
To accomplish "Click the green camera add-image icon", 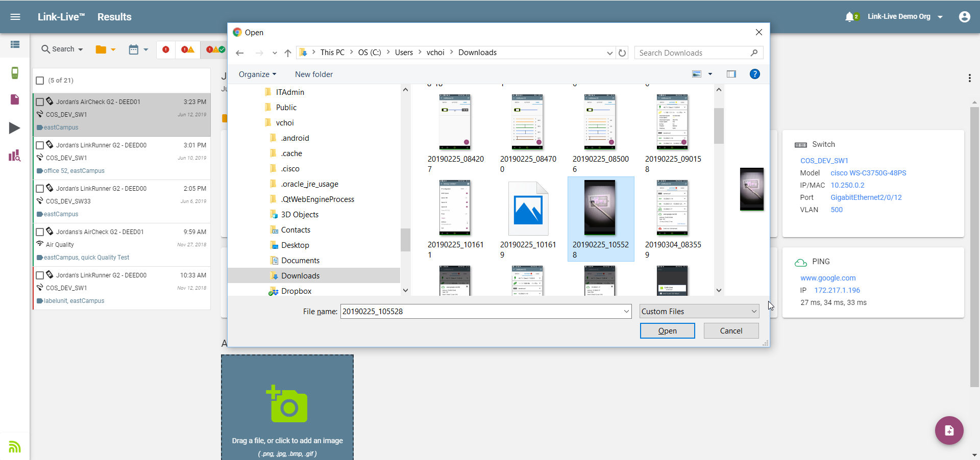I will click(x=287, y=404).
